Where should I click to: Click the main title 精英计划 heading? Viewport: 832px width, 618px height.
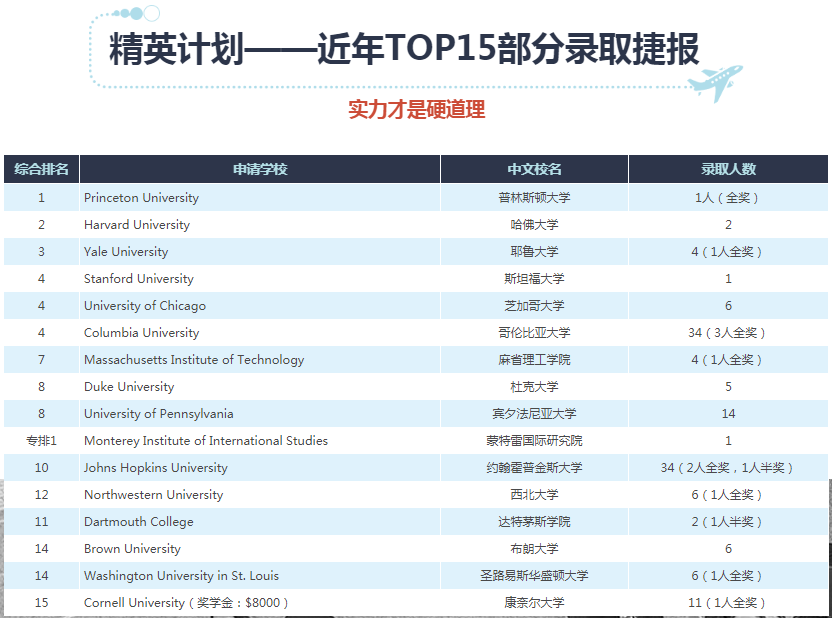click(x=404, y=49)
